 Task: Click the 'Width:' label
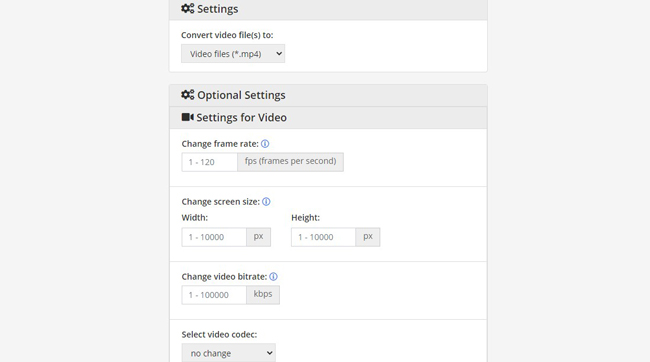195,218
